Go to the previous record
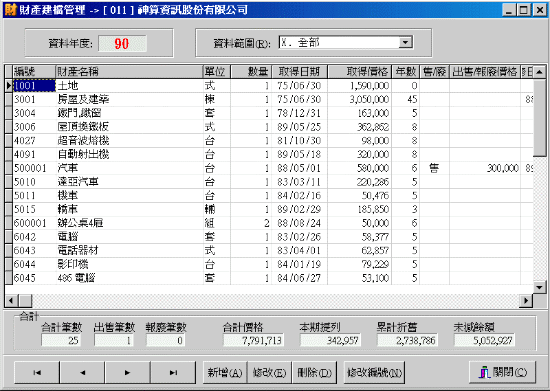 click(82, 372)
